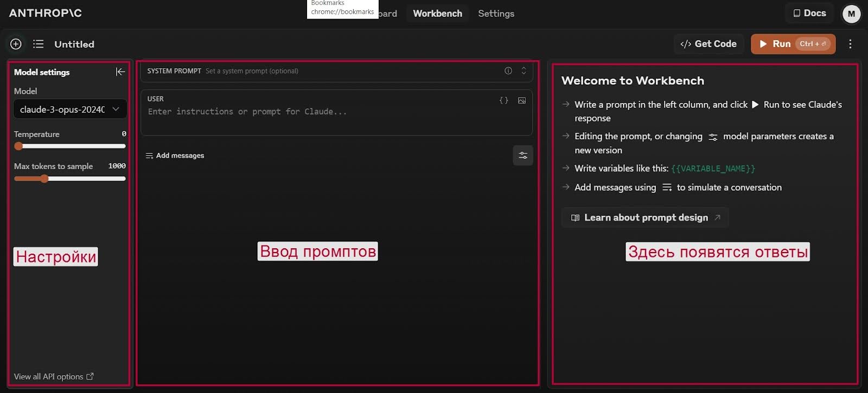Screen dimensions: 868x393
Task: Click the user avatar M
Action: [851, 14]
